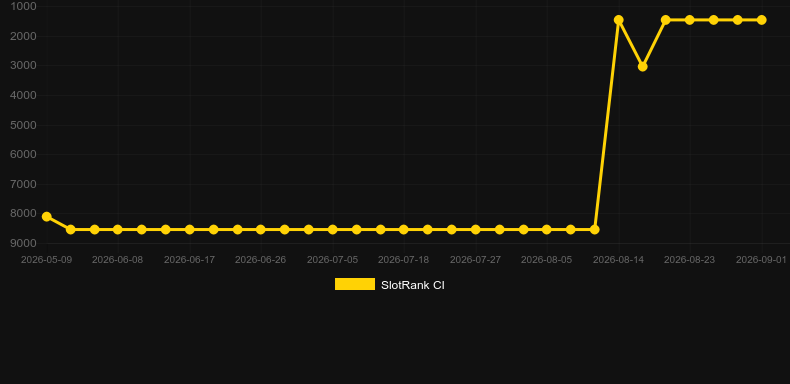Select the data point above 2026-07-05
Screen dimensions: 790x384
(x=333, y=229)
